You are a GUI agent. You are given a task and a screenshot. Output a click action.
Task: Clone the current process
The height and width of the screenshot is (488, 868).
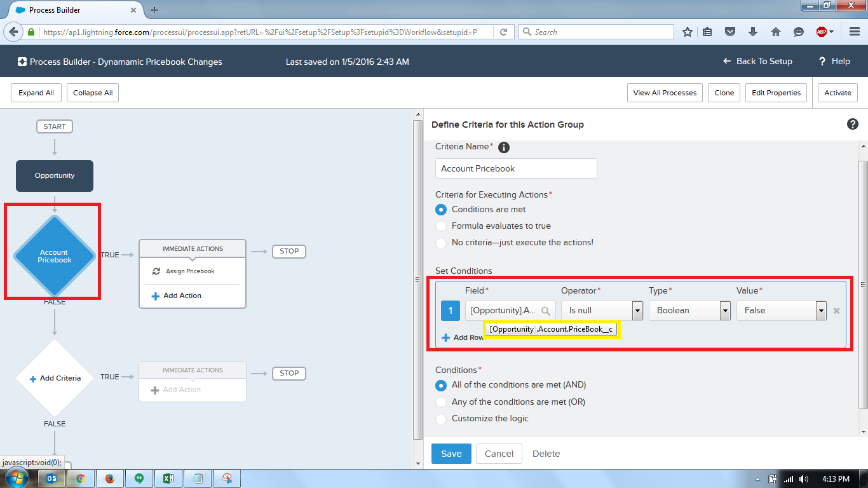click(724, 93)
